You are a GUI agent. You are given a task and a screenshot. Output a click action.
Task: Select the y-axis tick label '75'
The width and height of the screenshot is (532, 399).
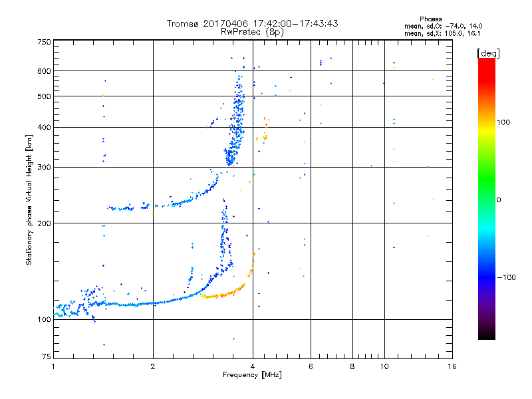point(47,356)
